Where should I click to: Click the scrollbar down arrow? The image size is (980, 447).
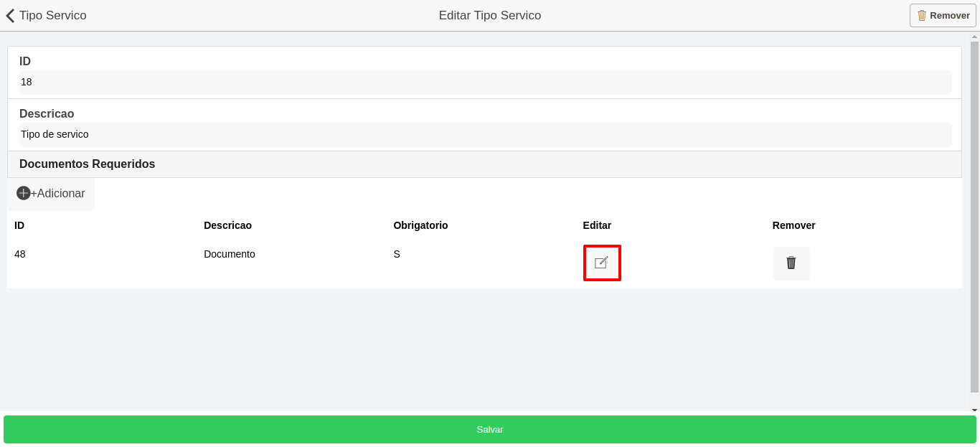(974, 410)
